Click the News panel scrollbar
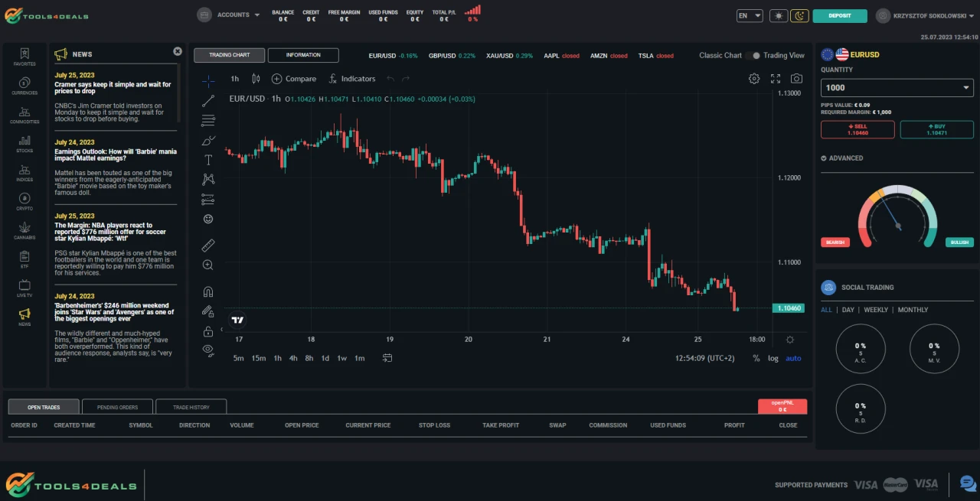The height and width of the screenshot is (501, 980). pos(179,92)
